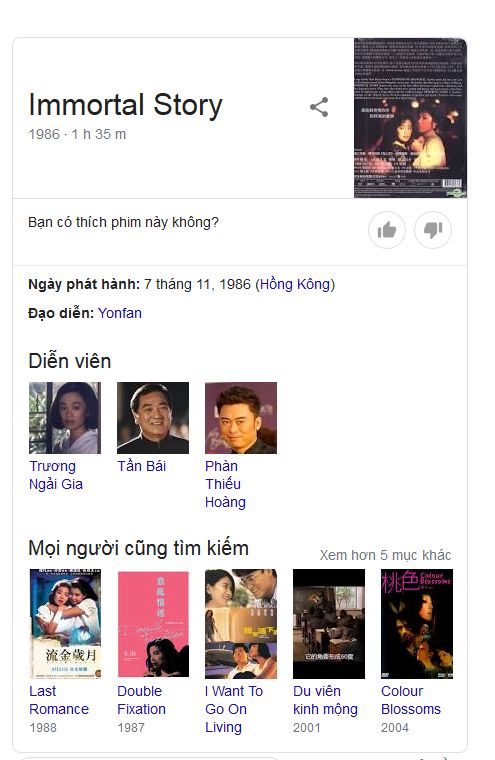Open the Tần Bái name link

[142, 466]
